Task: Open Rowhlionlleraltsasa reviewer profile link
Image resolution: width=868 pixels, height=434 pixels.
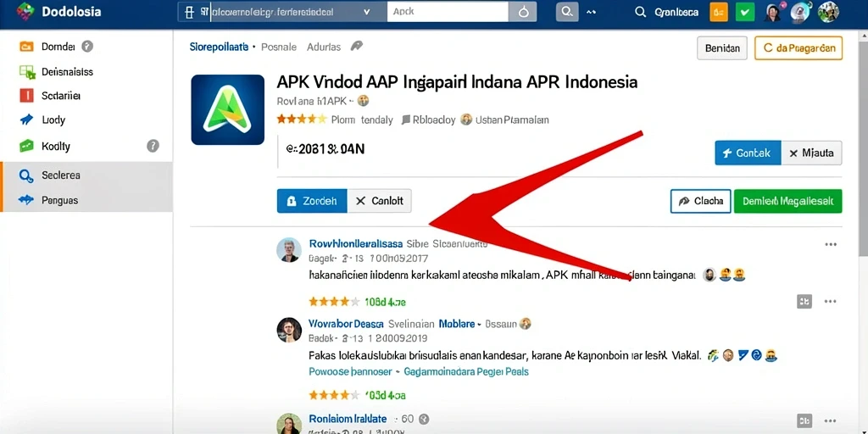Action: (x=355, y=243)
